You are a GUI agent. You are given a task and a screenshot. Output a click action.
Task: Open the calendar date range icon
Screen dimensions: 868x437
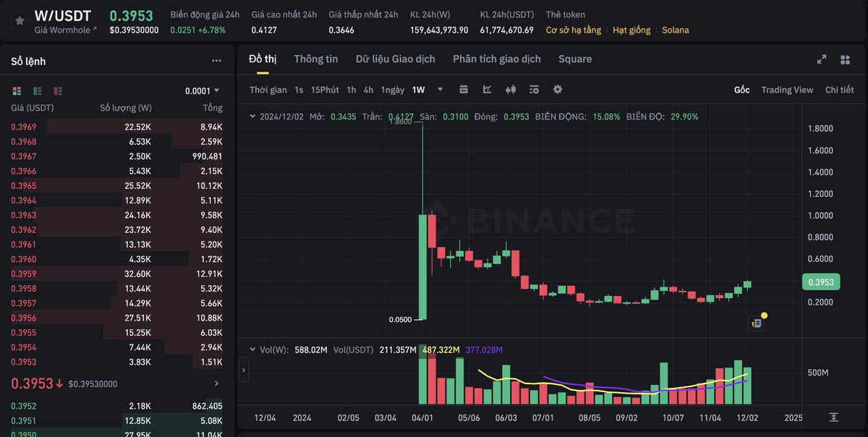coord(464,90)
